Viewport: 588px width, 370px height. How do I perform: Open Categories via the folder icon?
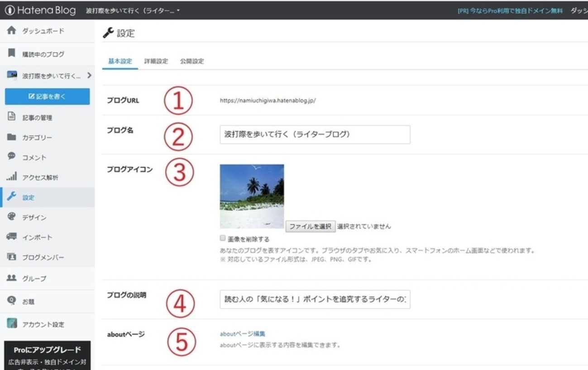12,137
